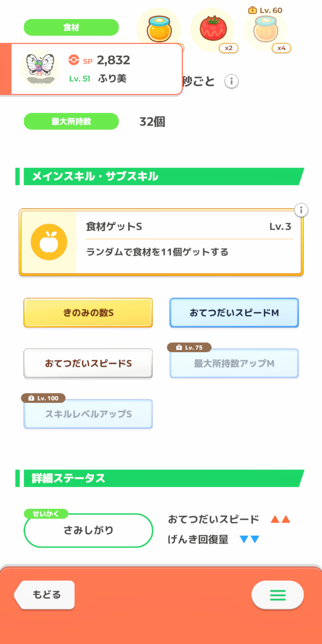The image size is (322, 644).
Task: Select きのみの数S sub skill
Action: [88, 313]
